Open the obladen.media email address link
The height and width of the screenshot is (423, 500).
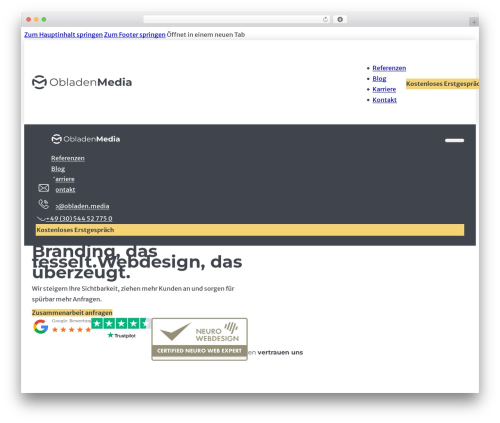82,206
